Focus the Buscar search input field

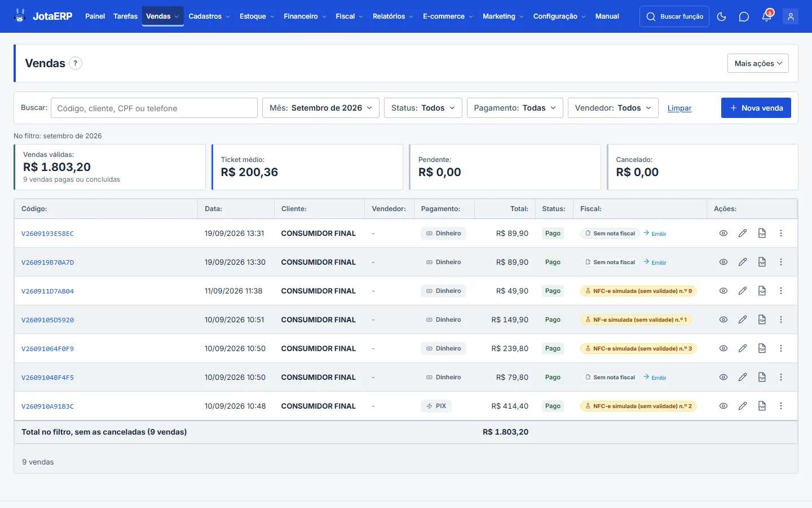click(x=154, y=108)
